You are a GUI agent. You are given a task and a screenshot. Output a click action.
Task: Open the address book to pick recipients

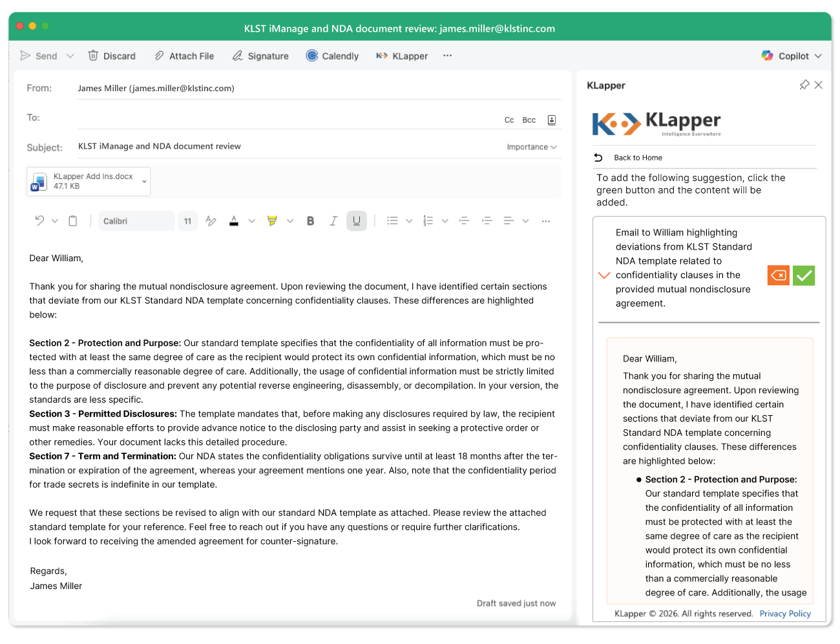[551, 120]
